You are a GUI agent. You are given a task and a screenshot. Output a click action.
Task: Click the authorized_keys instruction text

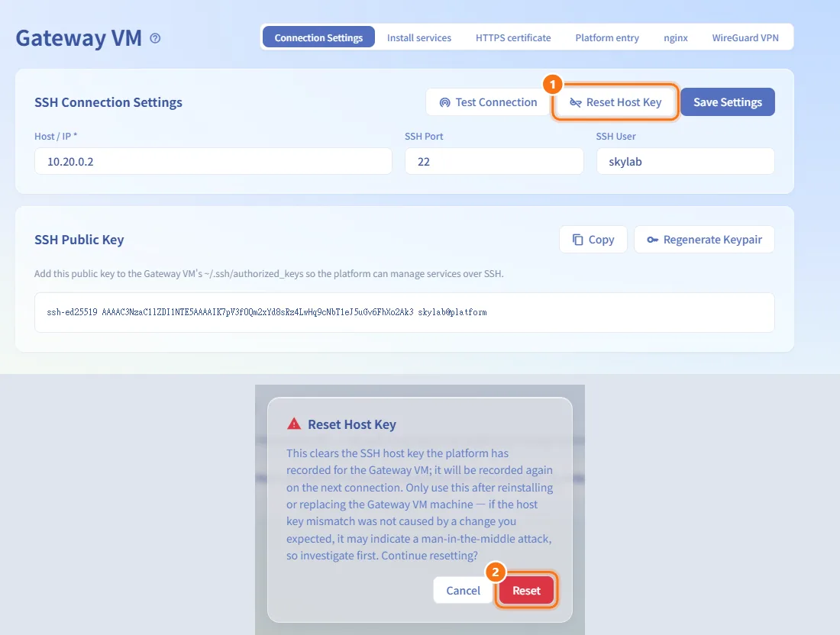(269, 273)
